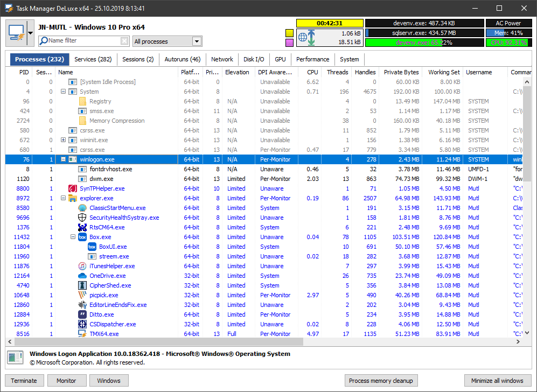Click the Terminate button
This screenshot has height=392, width=537.
click(x=24, y=381)
